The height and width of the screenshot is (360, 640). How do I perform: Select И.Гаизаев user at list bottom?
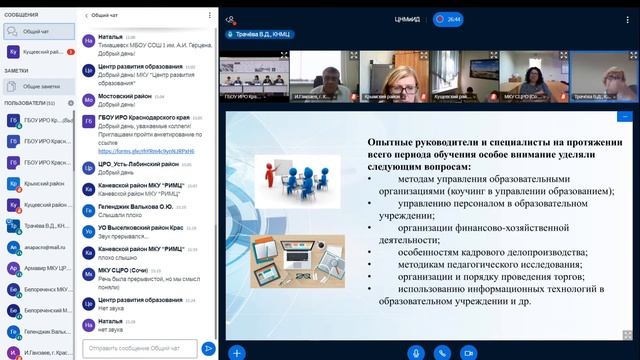coord(39,353)
